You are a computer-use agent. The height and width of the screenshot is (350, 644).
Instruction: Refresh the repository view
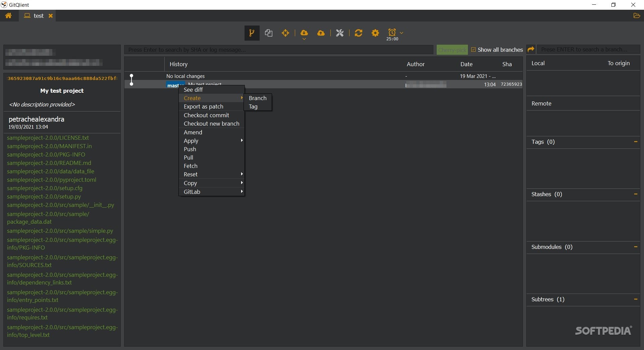tap(358, 33)
